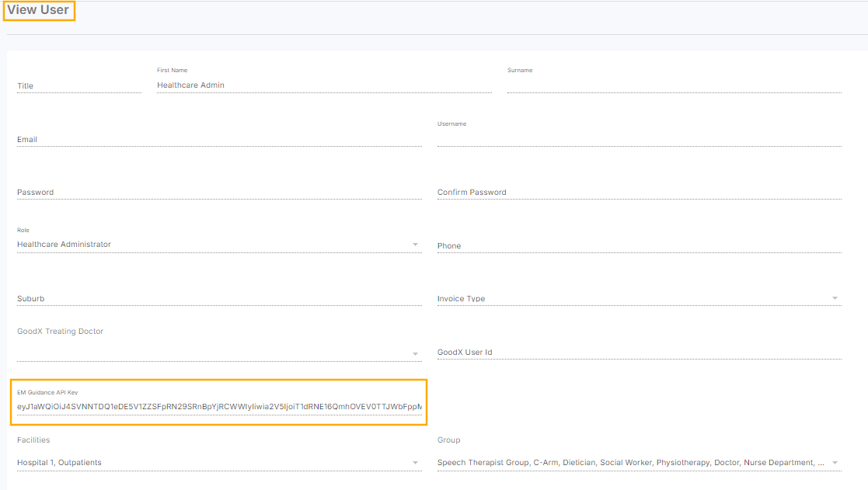868x490 pixels.
Task: Click the Surname input field
Action: click(x=674, y=85)
